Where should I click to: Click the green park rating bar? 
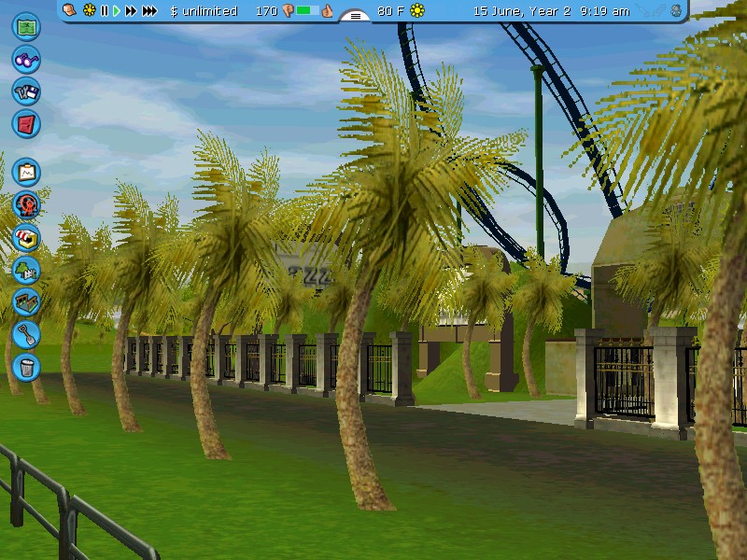(x=308, y=10)
